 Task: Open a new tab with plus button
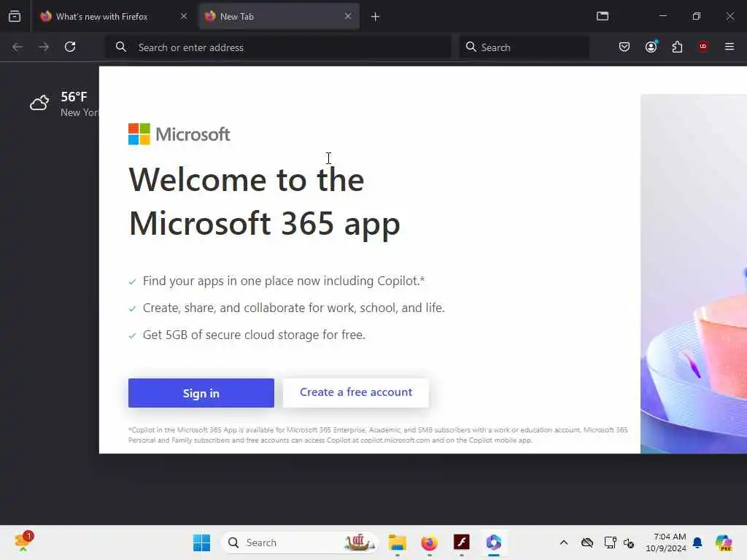tap(376, 17)
